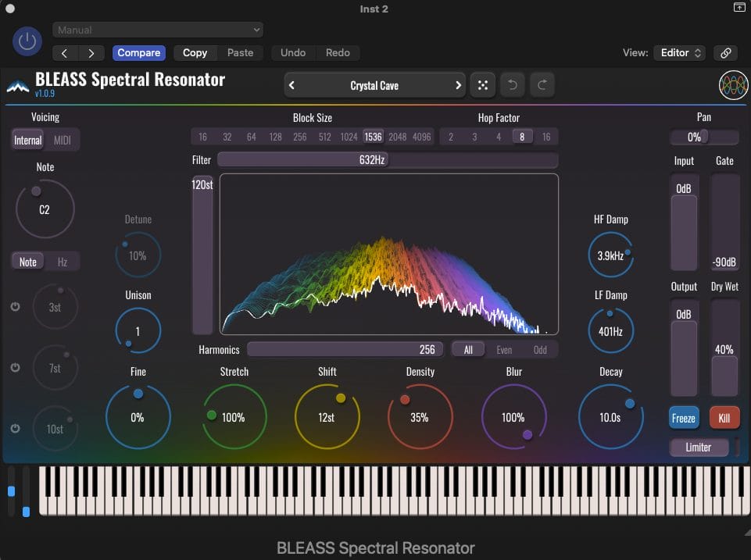Click the Decay 10.0s knob
This screenshot has width=751, height=560.
pyautogui.click(x=610, y=417)
